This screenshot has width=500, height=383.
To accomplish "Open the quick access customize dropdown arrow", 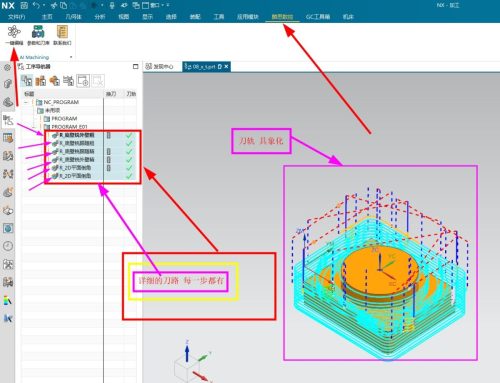I will coord(168,6).
